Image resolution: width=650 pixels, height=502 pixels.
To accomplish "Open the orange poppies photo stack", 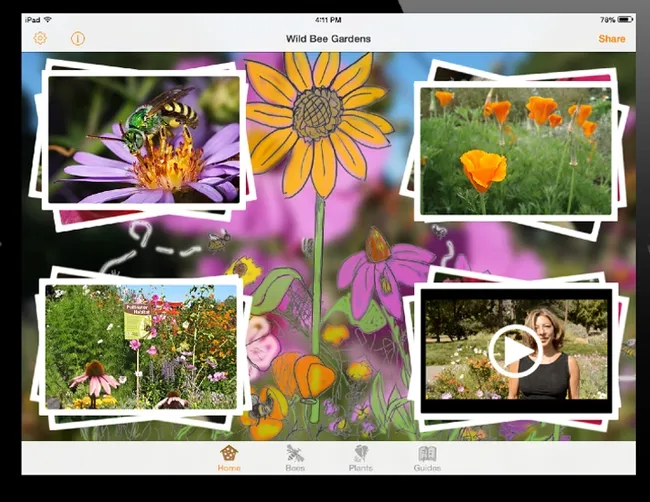I will (x=514, y=150).
